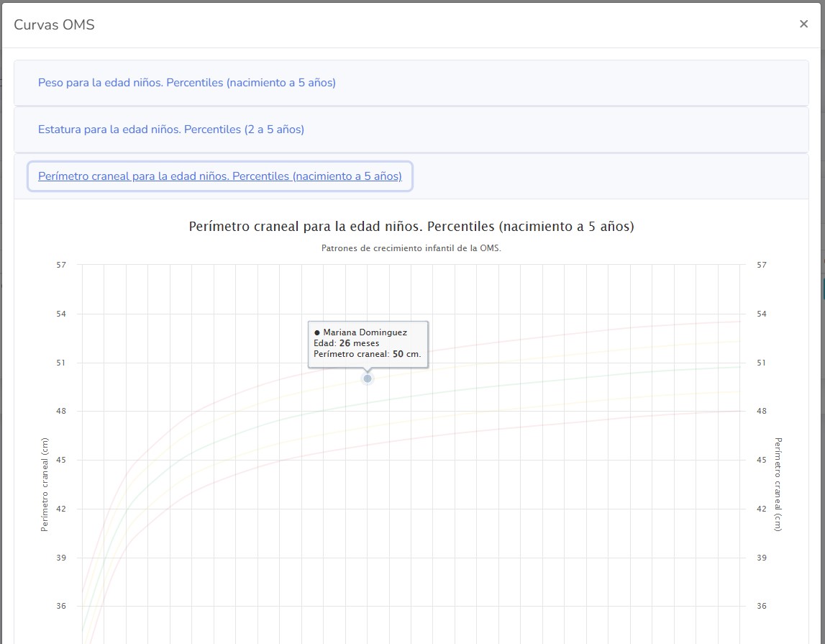
Task: Click left Y-axis title Perímetro craneal (cm)
Action: tap(45, 484)
